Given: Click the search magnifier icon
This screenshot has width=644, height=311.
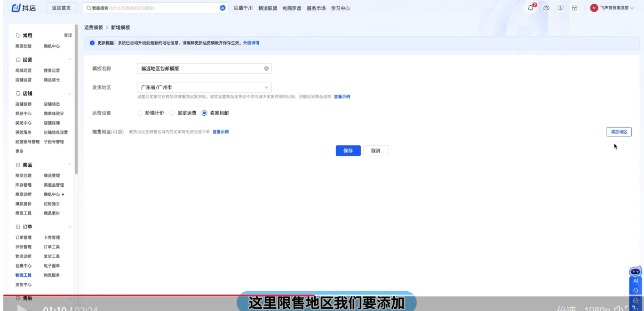Looking at the screenshot, I should point(88,8).
